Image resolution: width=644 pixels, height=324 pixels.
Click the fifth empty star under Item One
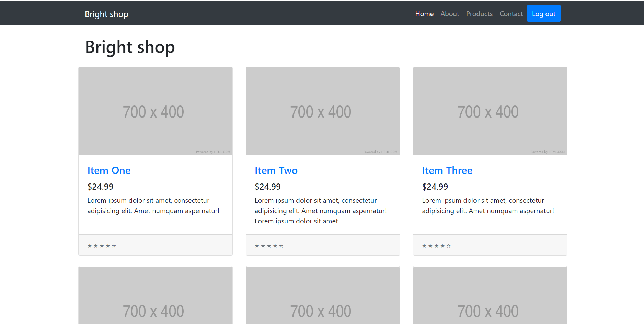click(x=114, y=245)
